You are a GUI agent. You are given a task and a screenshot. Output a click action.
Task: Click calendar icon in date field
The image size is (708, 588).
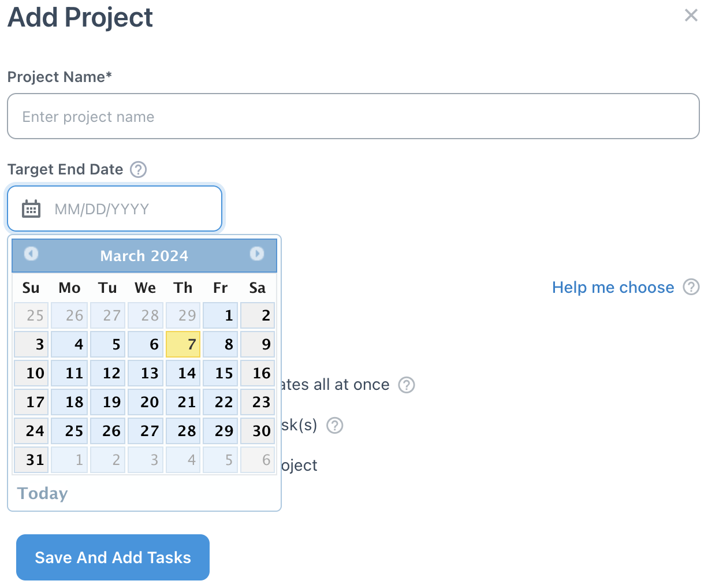click(31, 209)
